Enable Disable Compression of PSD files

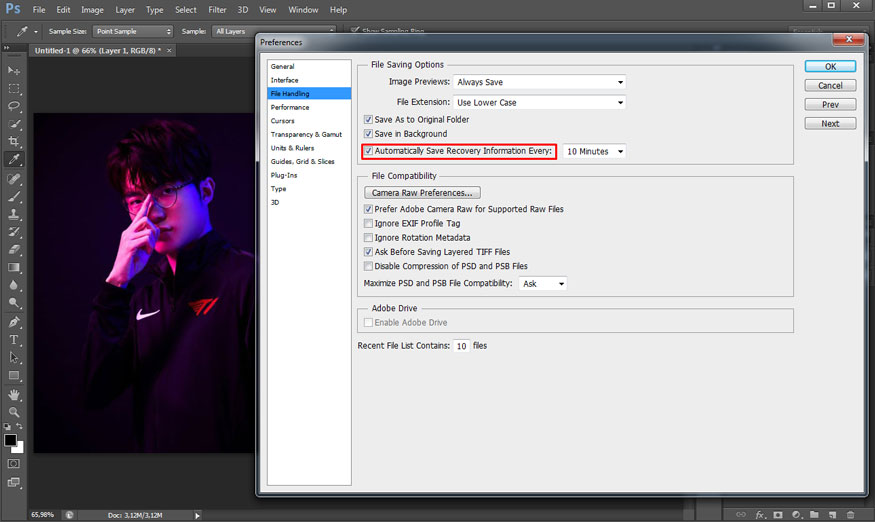tap(368, 266)
